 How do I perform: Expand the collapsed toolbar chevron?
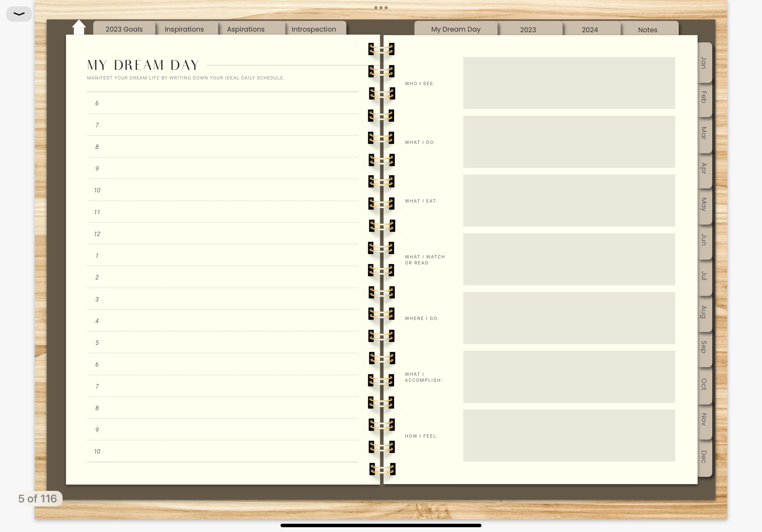pos(19,14)
